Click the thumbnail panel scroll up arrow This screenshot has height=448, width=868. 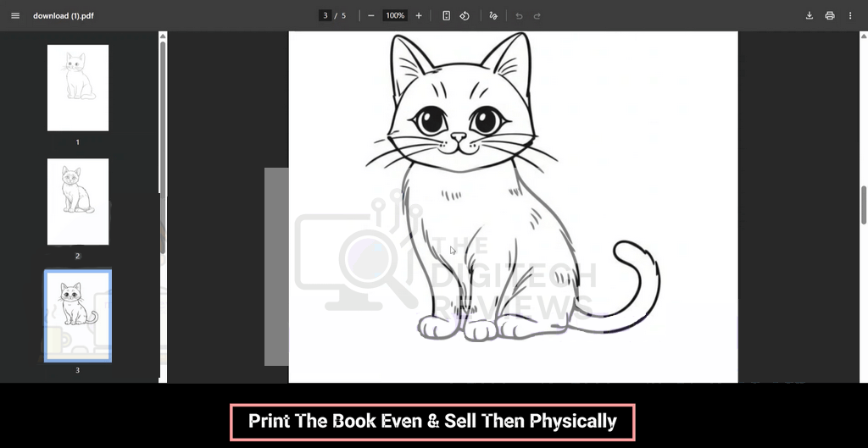163,36
